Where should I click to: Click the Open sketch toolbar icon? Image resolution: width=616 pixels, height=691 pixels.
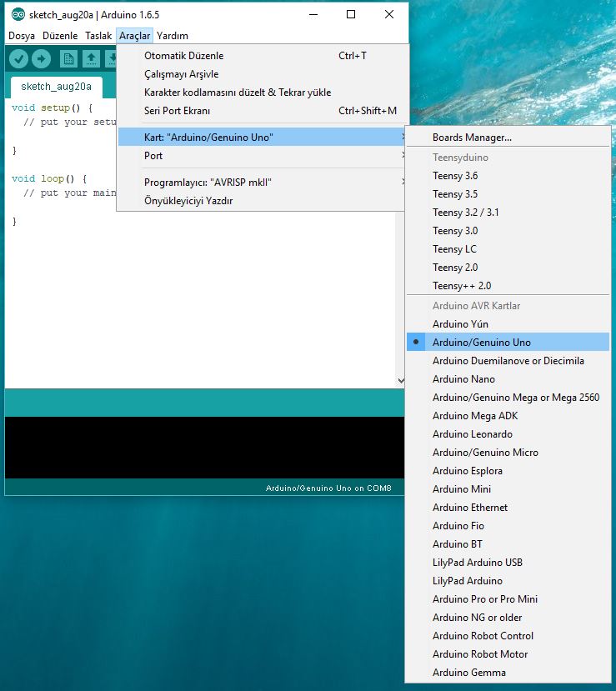click(91, 58)
